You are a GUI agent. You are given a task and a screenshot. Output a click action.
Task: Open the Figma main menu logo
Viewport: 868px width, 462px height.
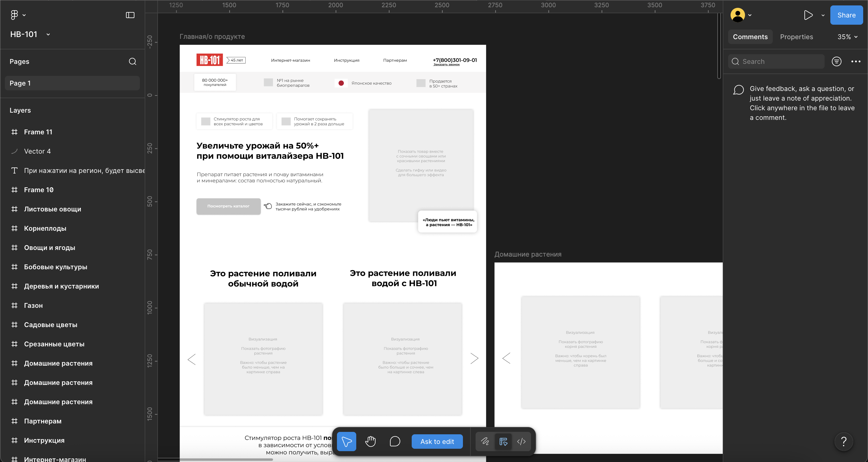click(x=14, y=15)
